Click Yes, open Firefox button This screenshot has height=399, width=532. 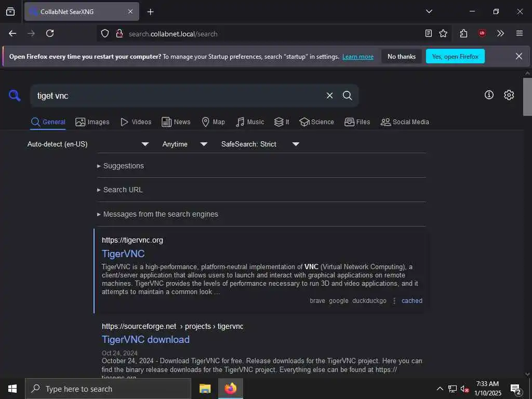pyautogui.click(x=455, y=56)
